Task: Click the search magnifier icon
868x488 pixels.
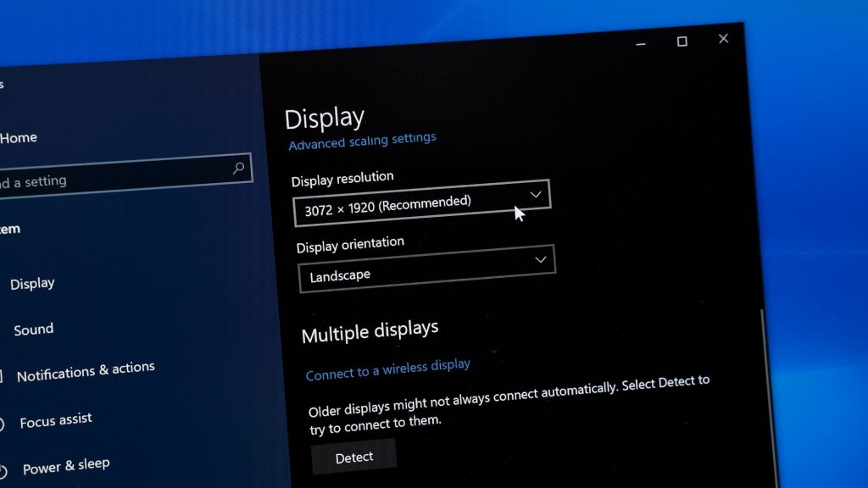Action: pos(238,168)
